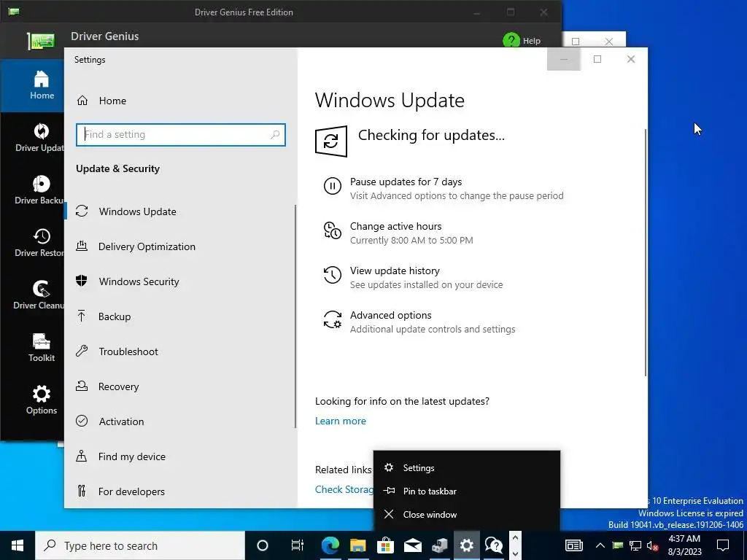Click the search magnifier in Find a setting
Viewport: 747px width, 560px height.
tap(275, 135)
